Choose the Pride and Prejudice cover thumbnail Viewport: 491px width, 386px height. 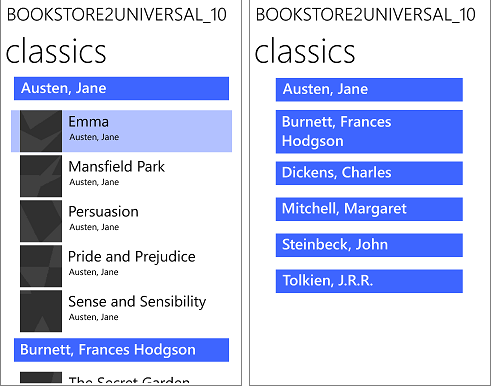click(x=41, y=266)
